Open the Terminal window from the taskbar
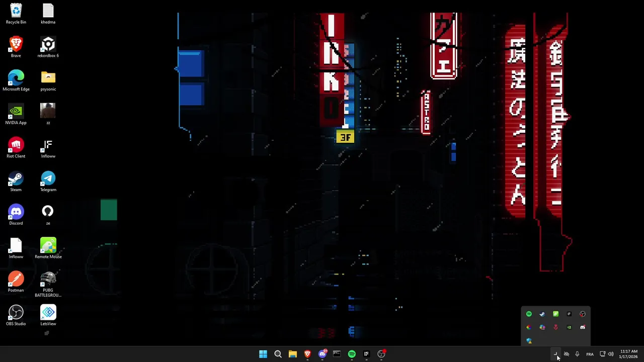This screenshot has height=362, width=644. coord(337,354)
